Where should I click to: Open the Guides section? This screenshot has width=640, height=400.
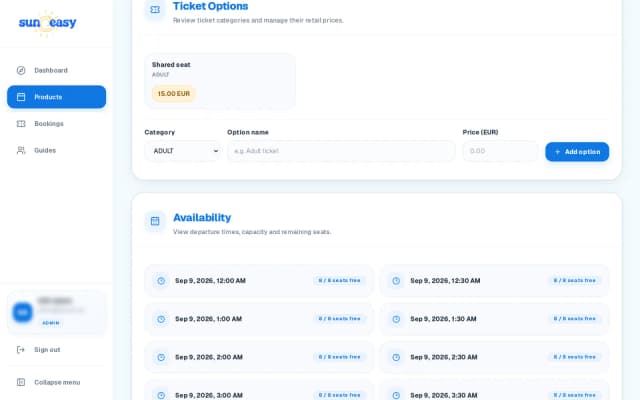coord(56,151)
